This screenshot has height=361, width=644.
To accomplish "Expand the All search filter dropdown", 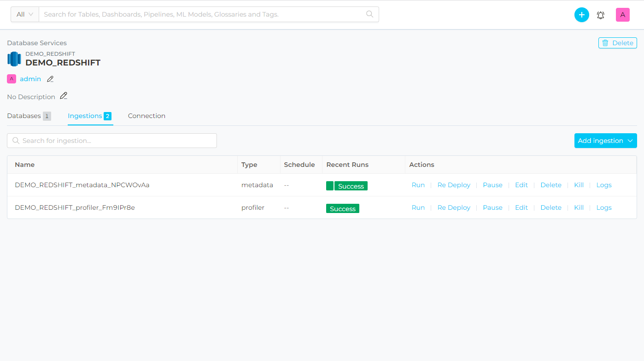I will click(x=25, y=14).
